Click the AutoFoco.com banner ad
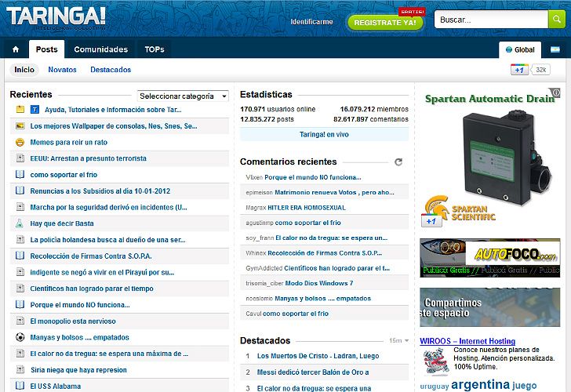 tap(489, 258)
